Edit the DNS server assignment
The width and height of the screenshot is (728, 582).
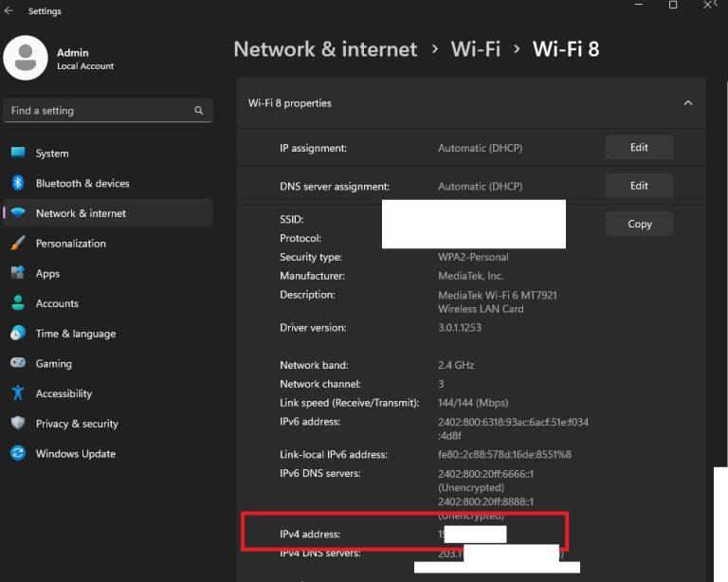(639, 186)
